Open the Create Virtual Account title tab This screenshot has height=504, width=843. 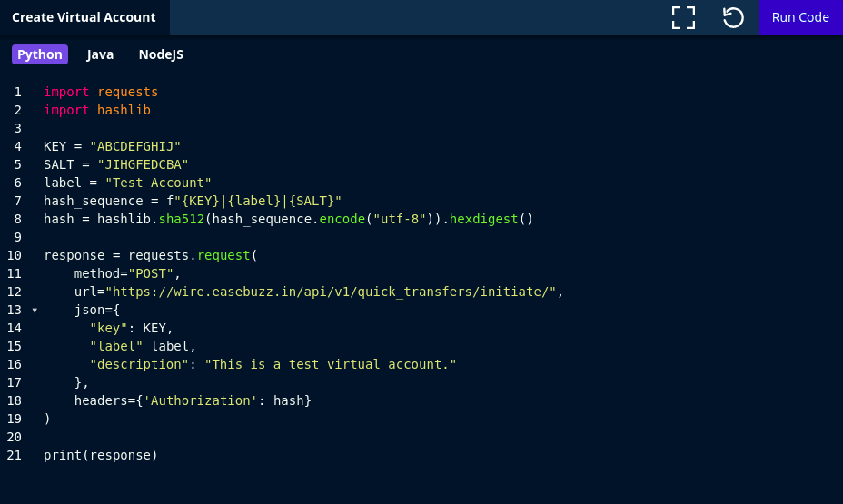(84, 18)
